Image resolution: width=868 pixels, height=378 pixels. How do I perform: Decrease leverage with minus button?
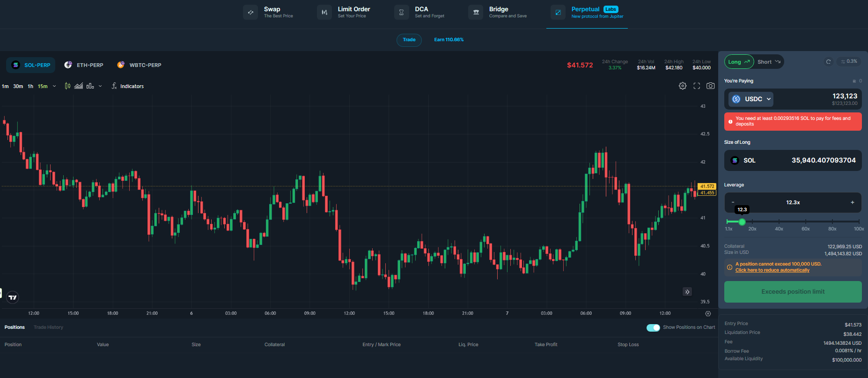(x=733, y=202)
